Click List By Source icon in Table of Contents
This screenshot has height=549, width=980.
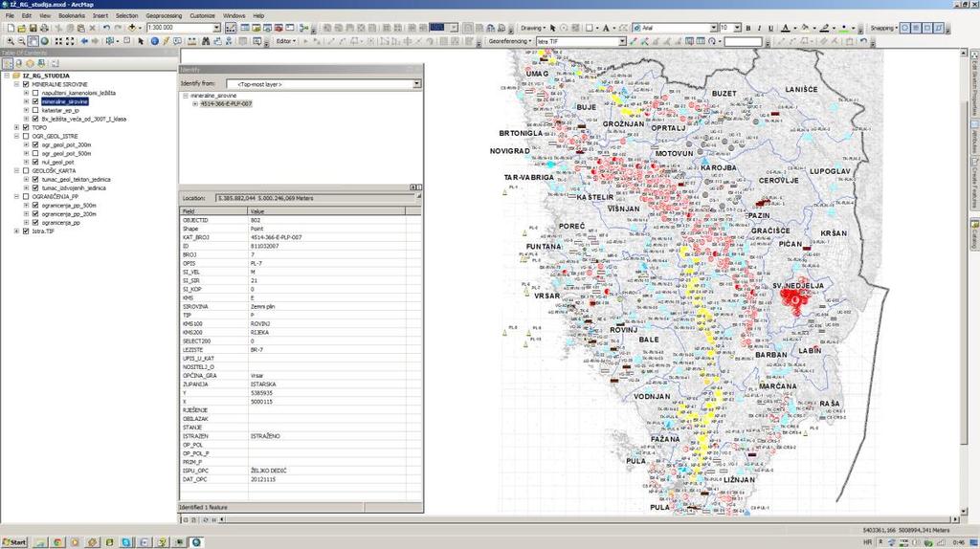click(19, 63)
